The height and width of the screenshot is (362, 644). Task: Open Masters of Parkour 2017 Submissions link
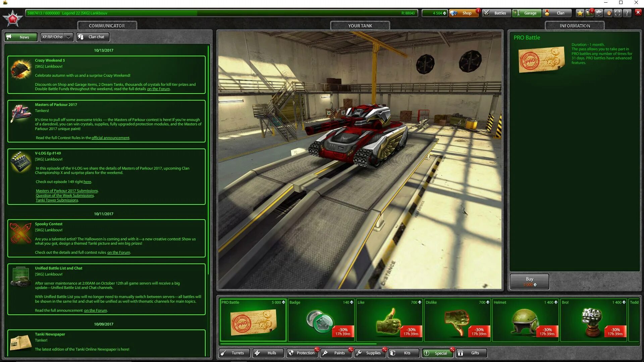click(67, 191)
